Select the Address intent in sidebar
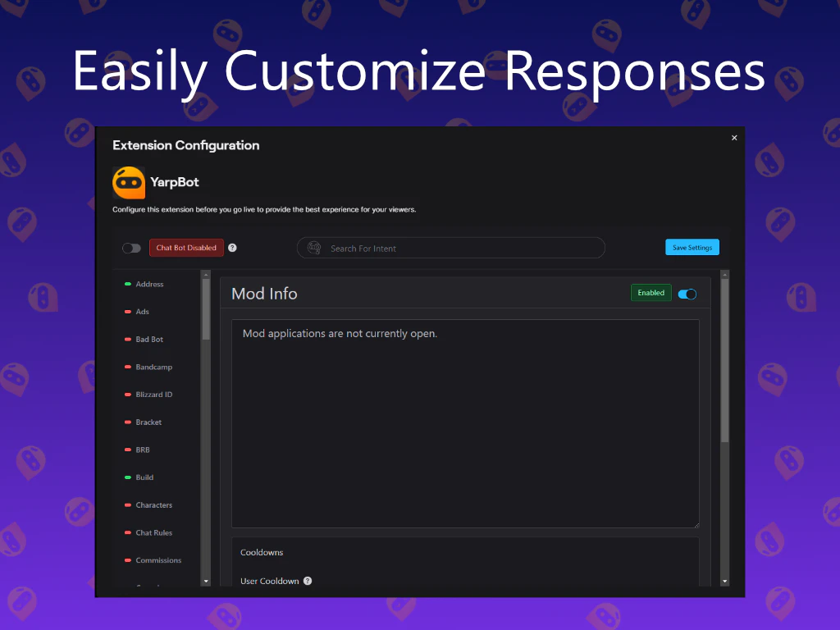The width and height of the screenshot is (840, 630). click(x=149, y=284)
